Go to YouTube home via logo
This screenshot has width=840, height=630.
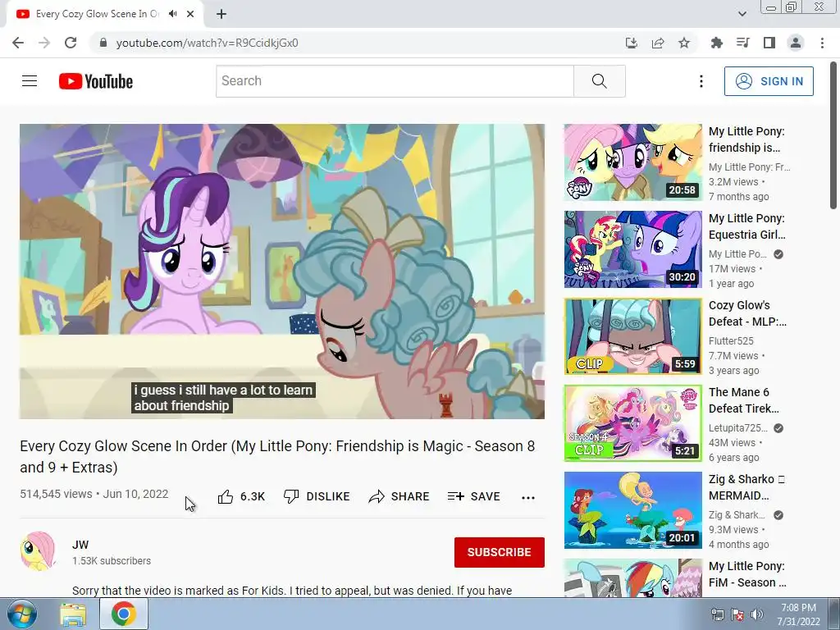96,81
